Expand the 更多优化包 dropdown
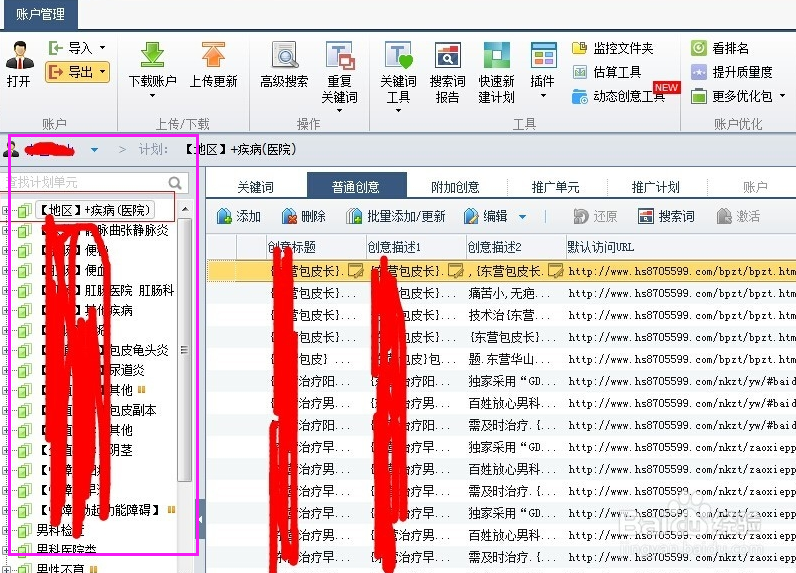This screenshot has height=573, width=796. tap(740, 96)
